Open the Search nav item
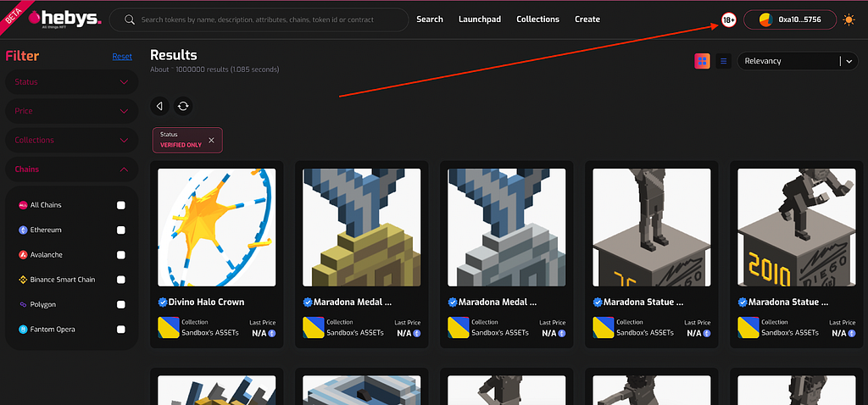868x405 pixels. tap(430, 19)
